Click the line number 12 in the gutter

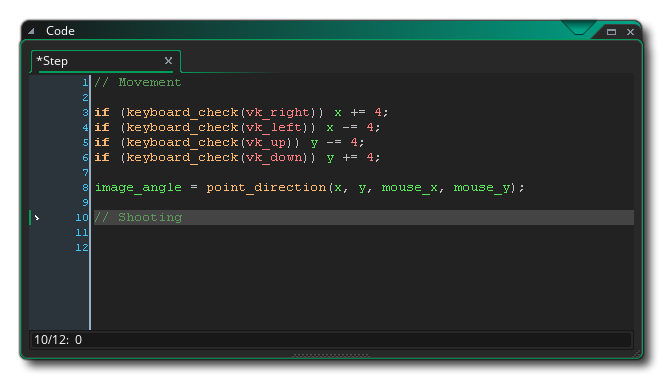pyautogui.click(x=82, y=248)
